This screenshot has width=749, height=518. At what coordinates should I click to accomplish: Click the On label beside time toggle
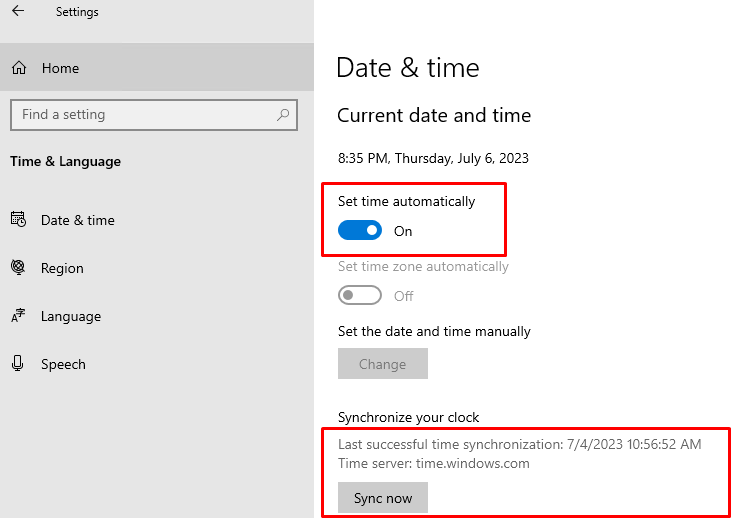pyautogui.click(x=403, y=231)
